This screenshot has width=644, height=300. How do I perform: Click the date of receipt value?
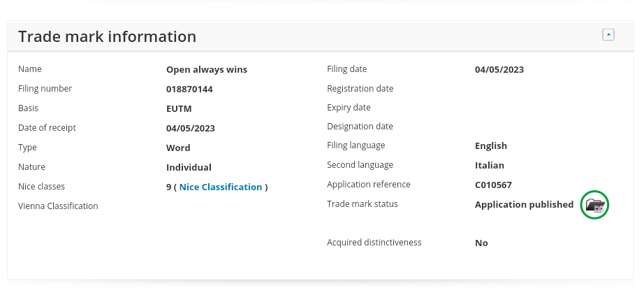click(190, 129)
